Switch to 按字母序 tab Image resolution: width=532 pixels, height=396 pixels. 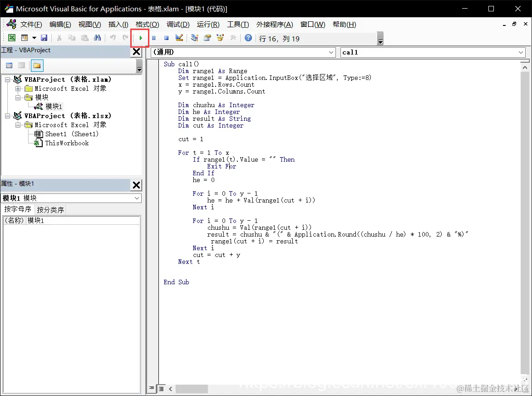tap(18, 209)
